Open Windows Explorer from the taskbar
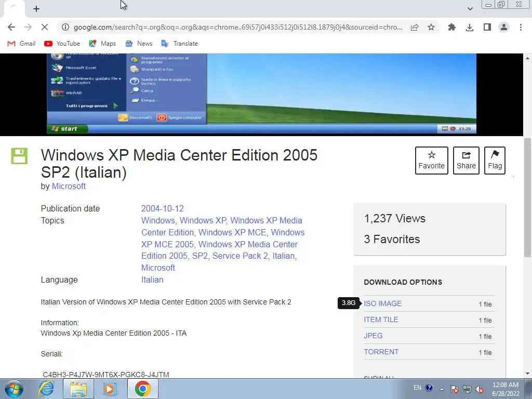This screenshot has width=532, height=399. [x=78, y=389]
